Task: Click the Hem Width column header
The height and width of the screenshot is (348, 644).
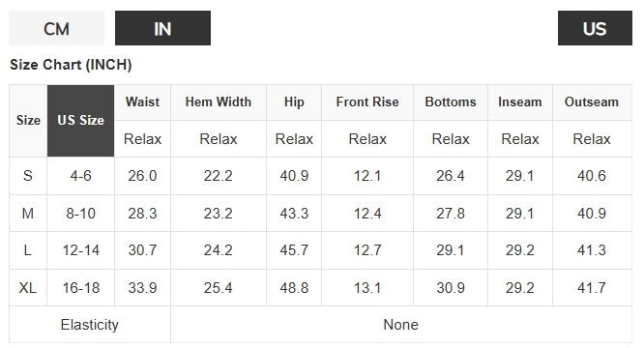Action: (219, 102)
